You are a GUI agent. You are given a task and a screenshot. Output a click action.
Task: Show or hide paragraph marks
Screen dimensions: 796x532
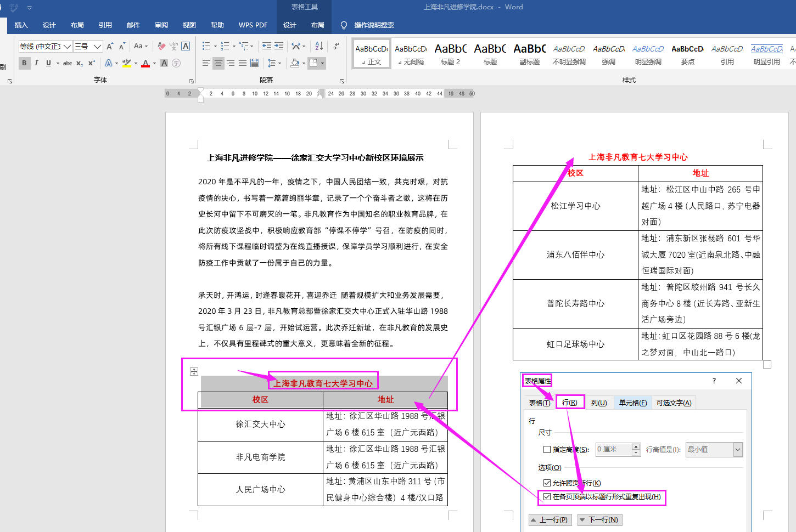coord(336,46)
